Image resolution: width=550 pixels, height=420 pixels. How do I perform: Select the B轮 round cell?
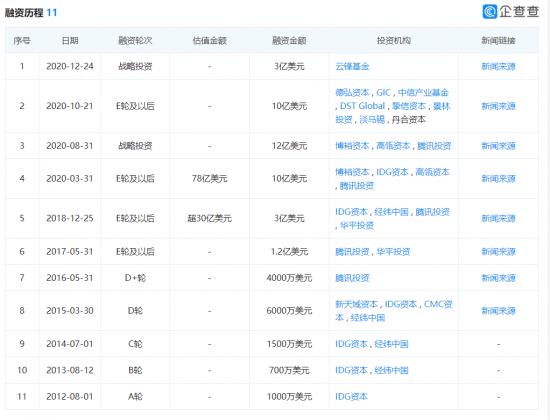[135, 370]
